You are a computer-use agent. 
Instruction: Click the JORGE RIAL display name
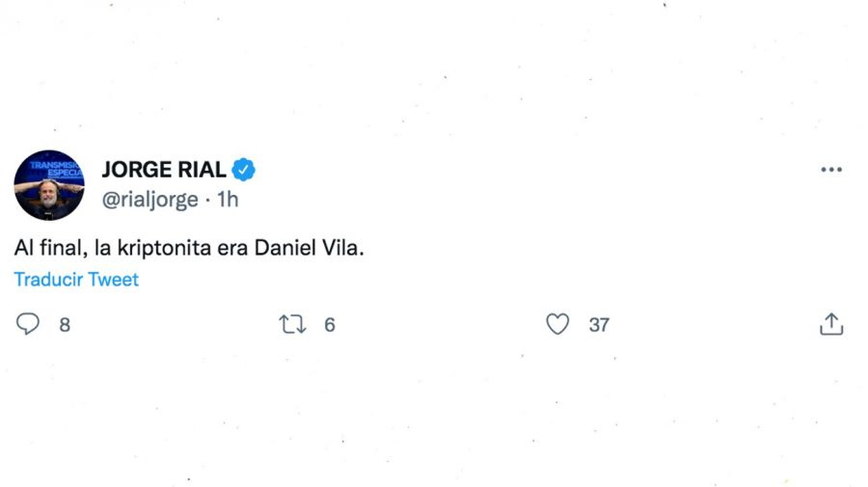tap(163, 170)
